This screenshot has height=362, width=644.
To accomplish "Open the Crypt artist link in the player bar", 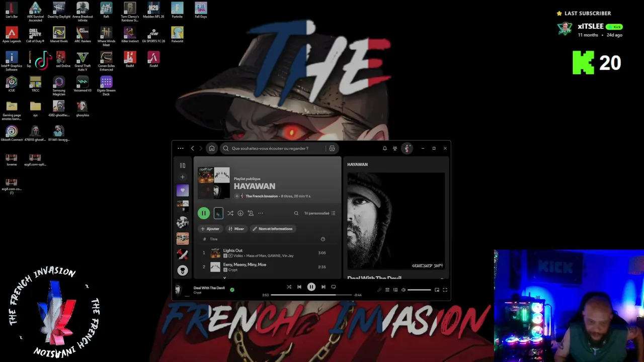I will 197,293.
